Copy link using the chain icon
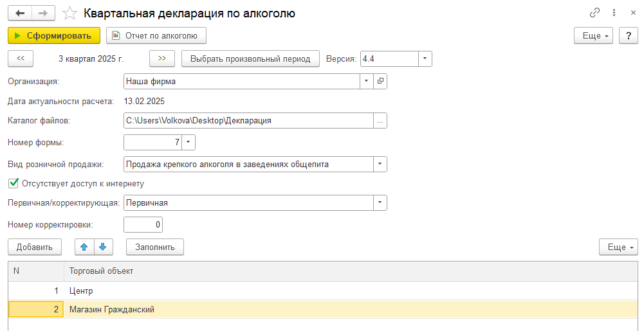 (594, 13)
